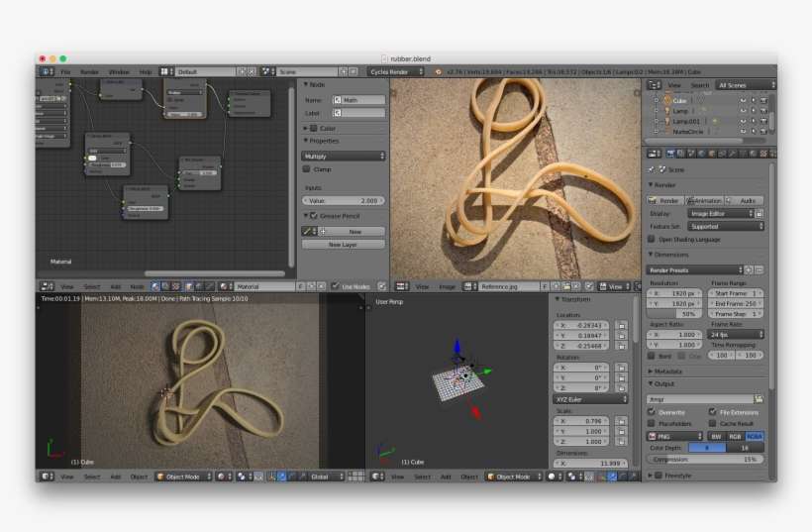Open the Search menu in the outliner header
812x532 pixels.
click(x=699, y=85)
